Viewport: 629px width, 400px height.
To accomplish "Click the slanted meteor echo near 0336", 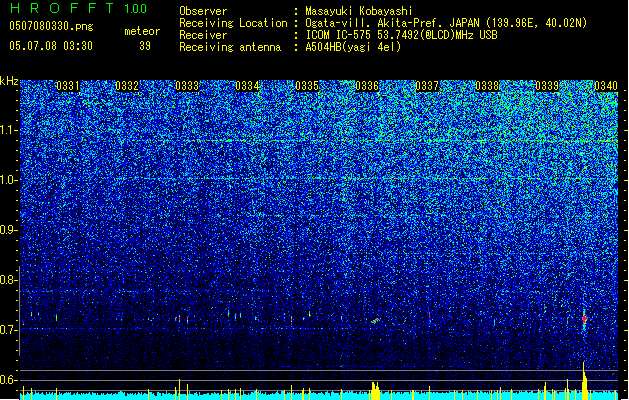I will pyautogui.click(x=375, y=321).
